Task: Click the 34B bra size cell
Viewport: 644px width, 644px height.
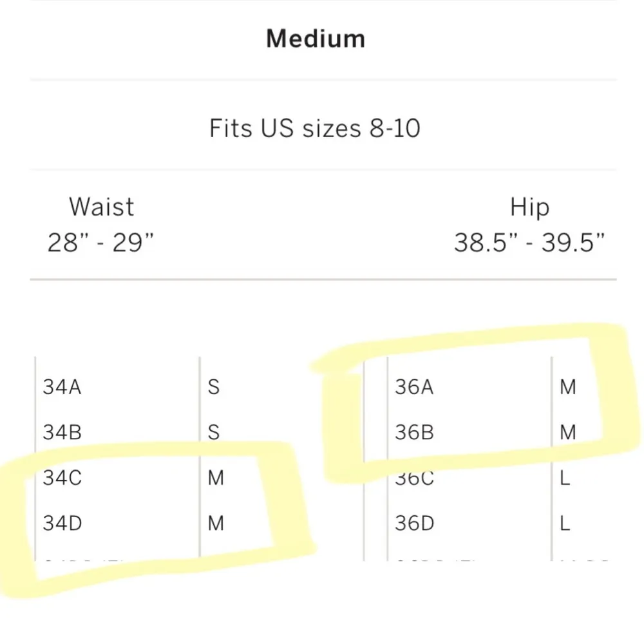Action: 62,432
